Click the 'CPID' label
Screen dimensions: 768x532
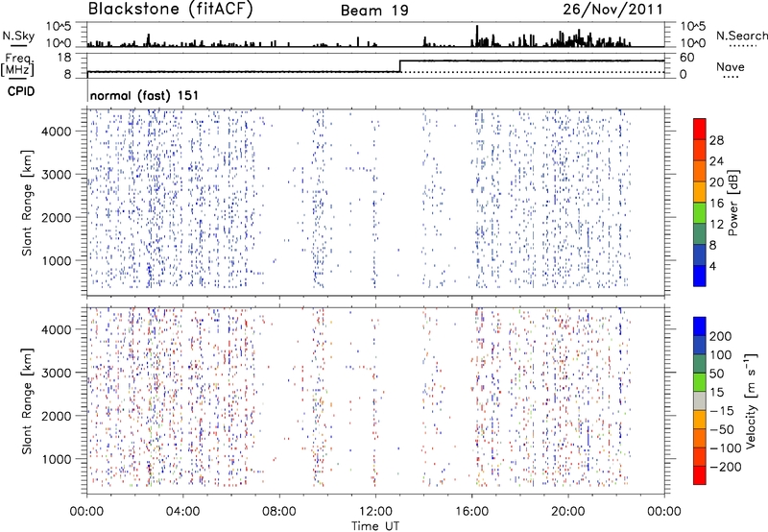coord(21,91)
